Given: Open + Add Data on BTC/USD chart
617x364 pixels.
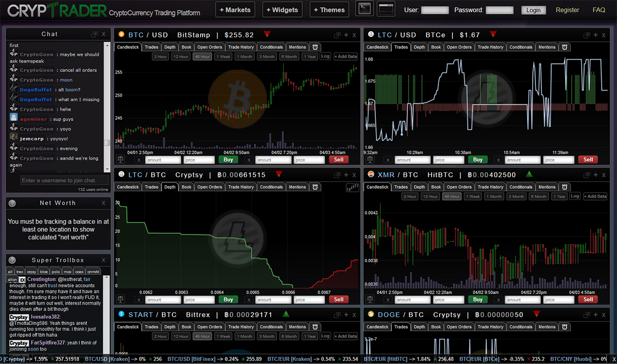Looking at the screenshot, I should [346, 57].
